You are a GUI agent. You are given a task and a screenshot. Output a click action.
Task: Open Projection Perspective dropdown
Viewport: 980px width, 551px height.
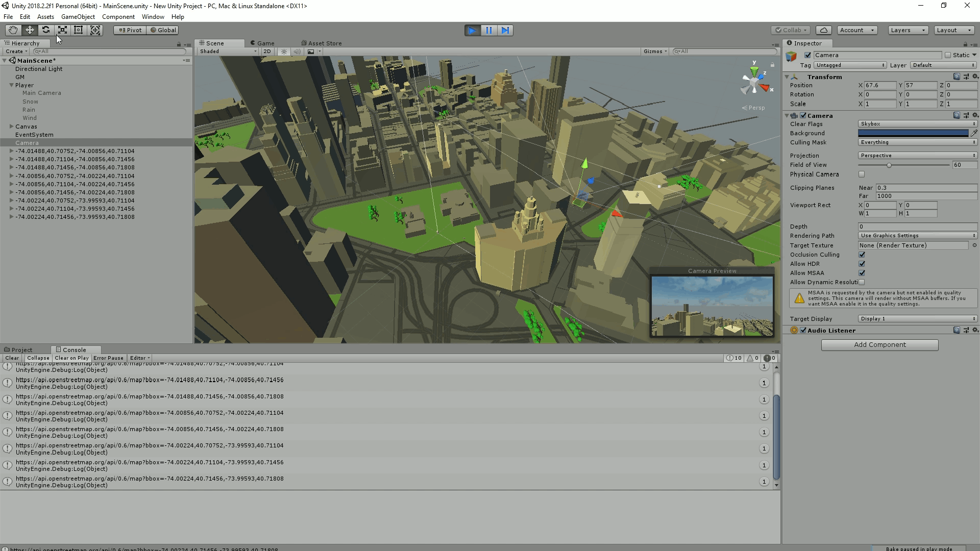[x=918, y=156]
